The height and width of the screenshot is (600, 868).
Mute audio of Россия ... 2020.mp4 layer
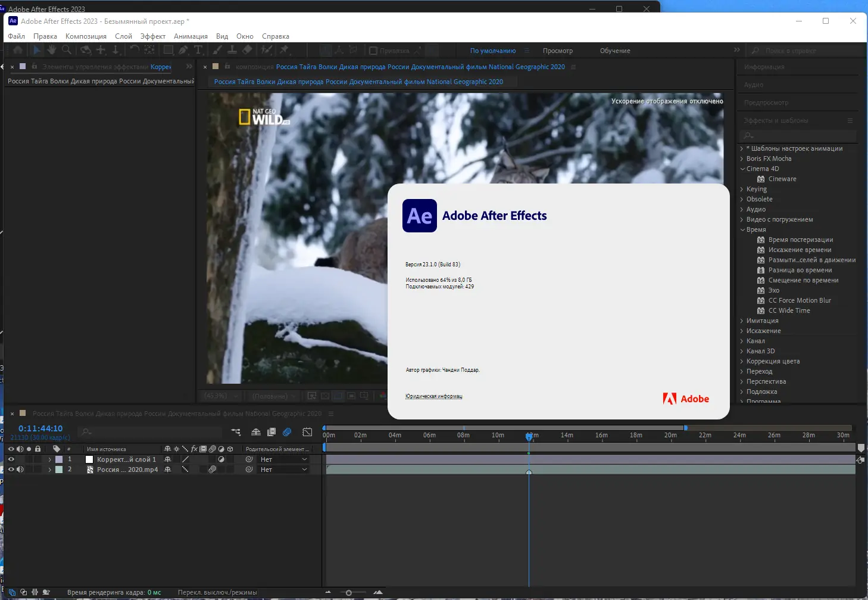click(x=20, y=470)
